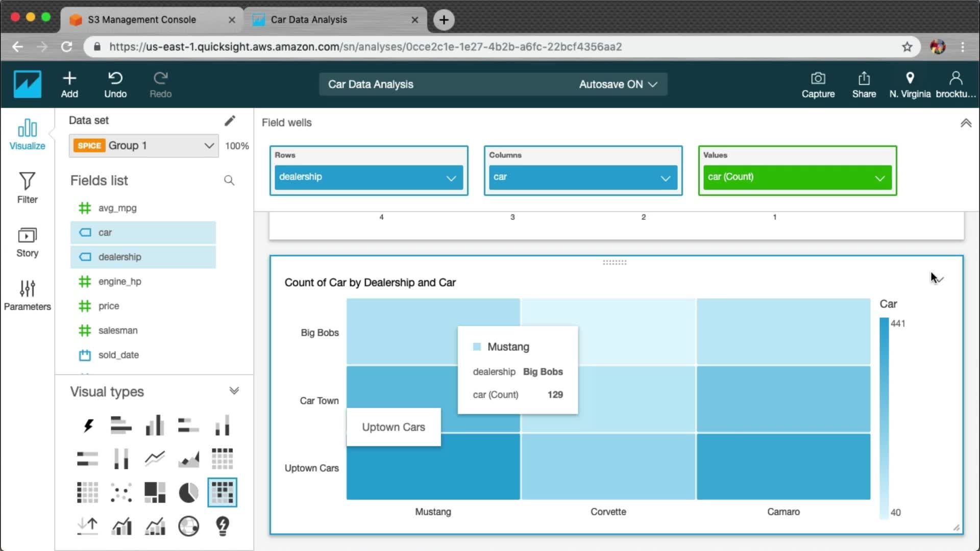Select the tree map visual type
The width and height of the screenshot is (980, 551).
click(155, 493)
